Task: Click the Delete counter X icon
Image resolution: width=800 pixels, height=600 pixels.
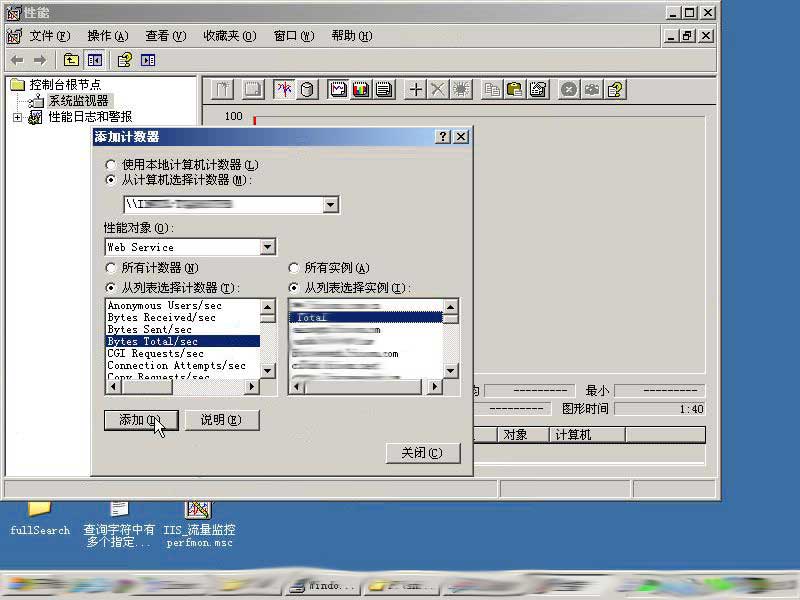Action: tap(438, 90)
